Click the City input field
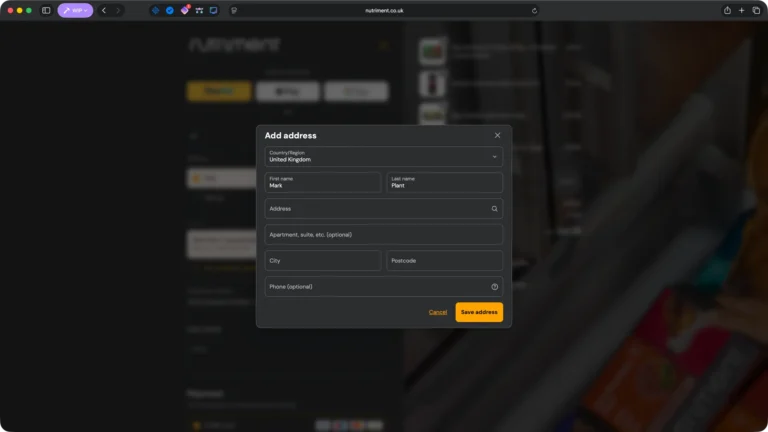768x432 pixels. [x=323, y=261]
